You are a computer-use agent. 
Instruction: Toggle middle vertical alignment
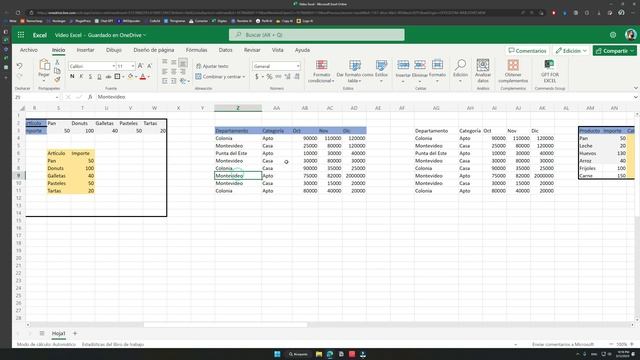[x=174, y=62]
